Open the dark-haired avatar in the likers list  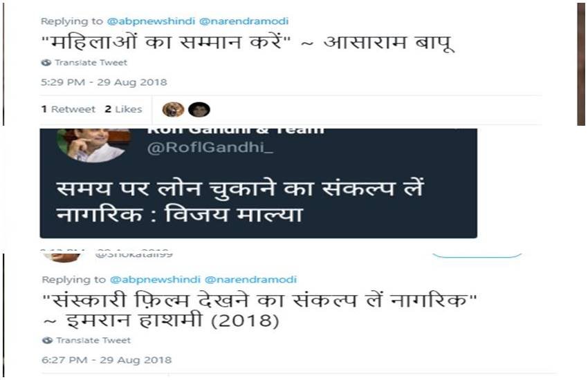(x=199, y=109)
